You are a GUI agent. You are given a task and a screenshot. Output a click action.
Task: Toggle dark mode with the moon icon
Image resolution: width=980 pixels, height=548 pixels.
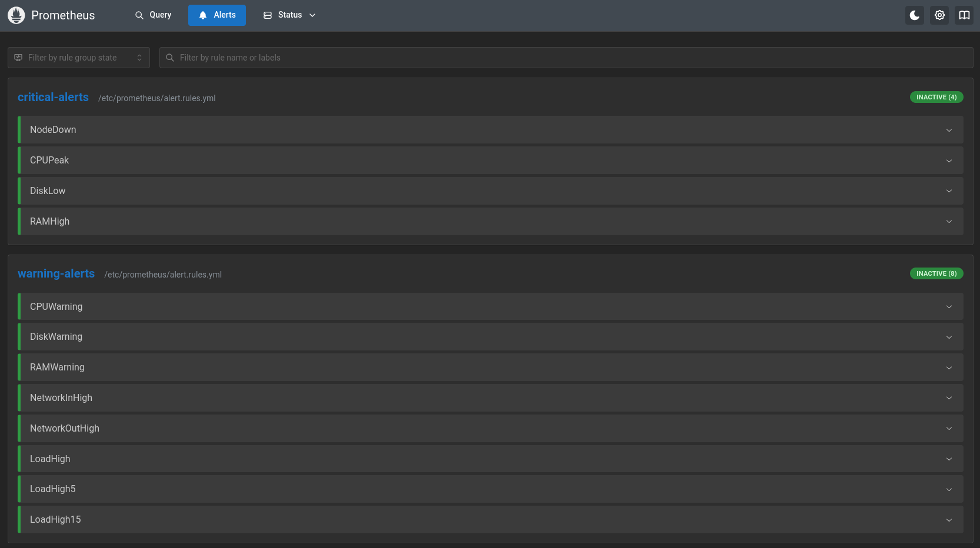[x=914, y=15]
